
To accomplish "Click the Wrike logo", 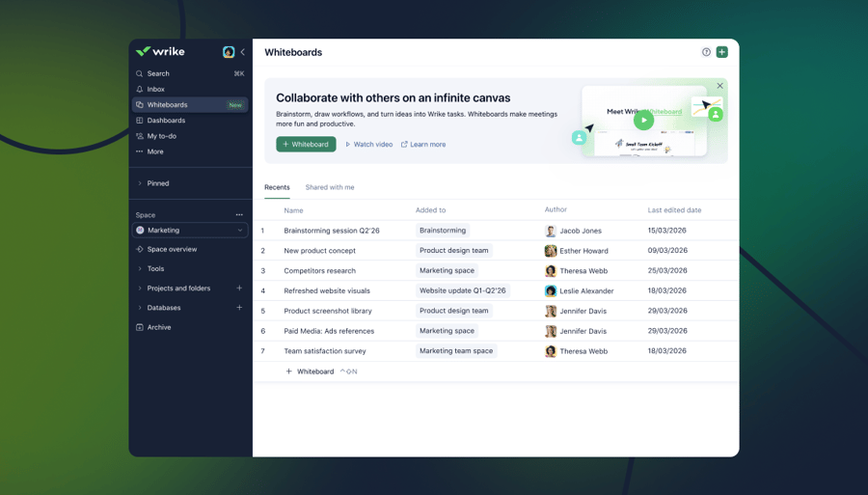I will 160,51.
